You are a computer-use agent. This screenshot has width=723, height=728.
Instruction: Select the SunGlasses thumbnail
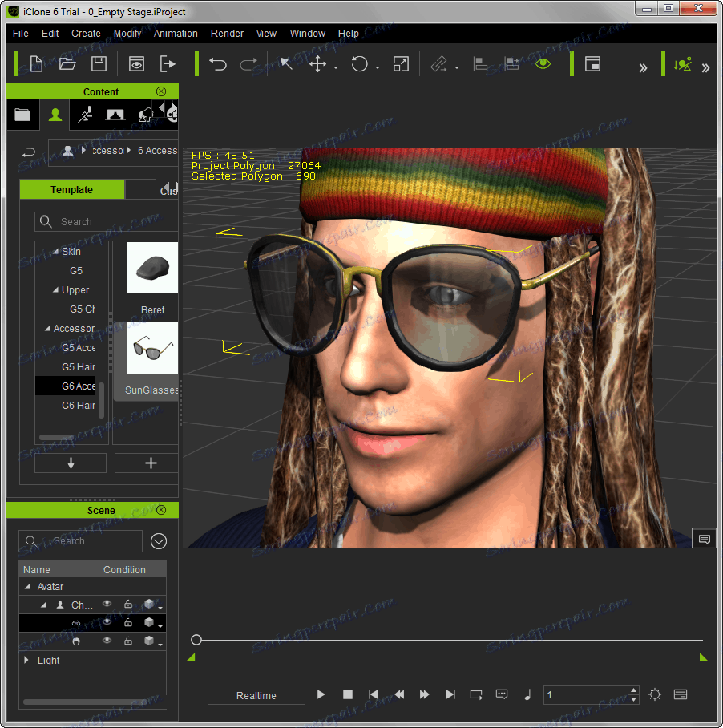pyautogui.click(x=151, y=349)
